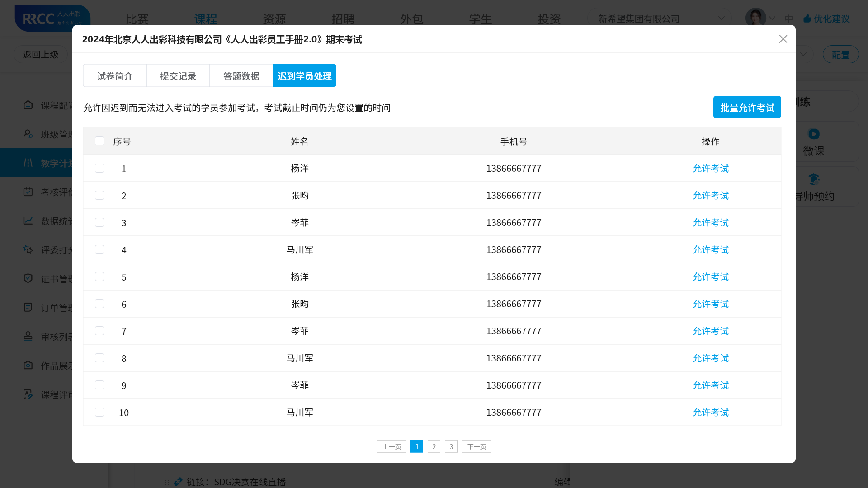
Task: Click the RRCC logo
Action: coord(52,18)
